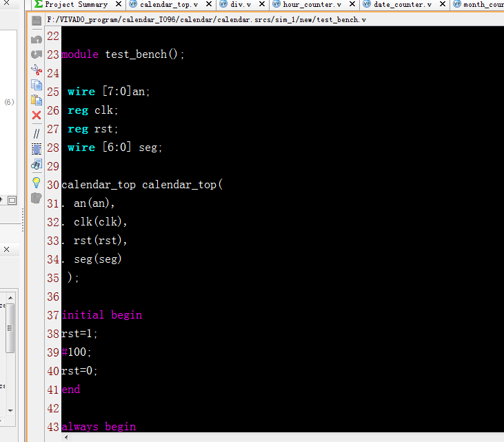The width and height of the screenshot is (504, 442).
Task: Click 'wire [7:0]an;' on line 25
Action: point(109,92)
